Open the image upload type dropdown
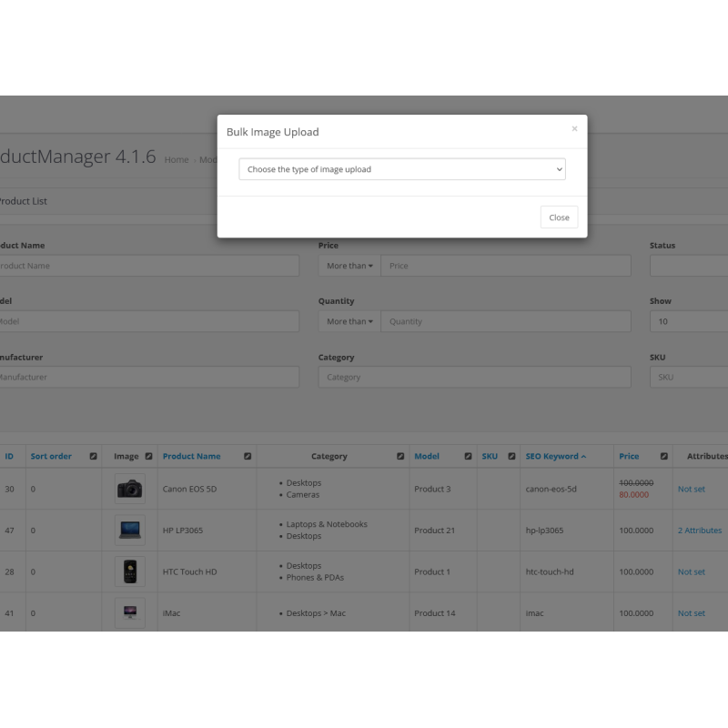Image resolution: width=728 pixels, height=728 pixels. 401,169
